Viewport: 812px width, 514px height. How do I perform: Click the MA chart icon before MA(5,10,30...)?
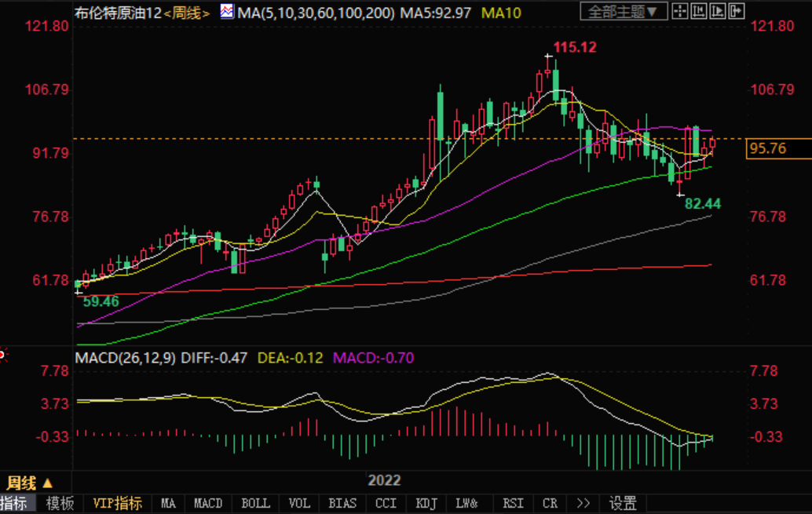pyautogui.click(x=226, y=12)
